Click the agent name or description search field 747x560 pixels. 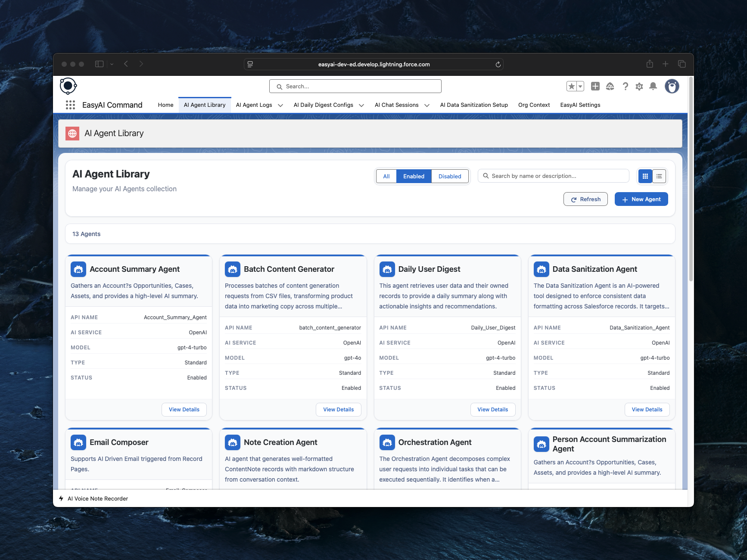[x=556, y=176]
